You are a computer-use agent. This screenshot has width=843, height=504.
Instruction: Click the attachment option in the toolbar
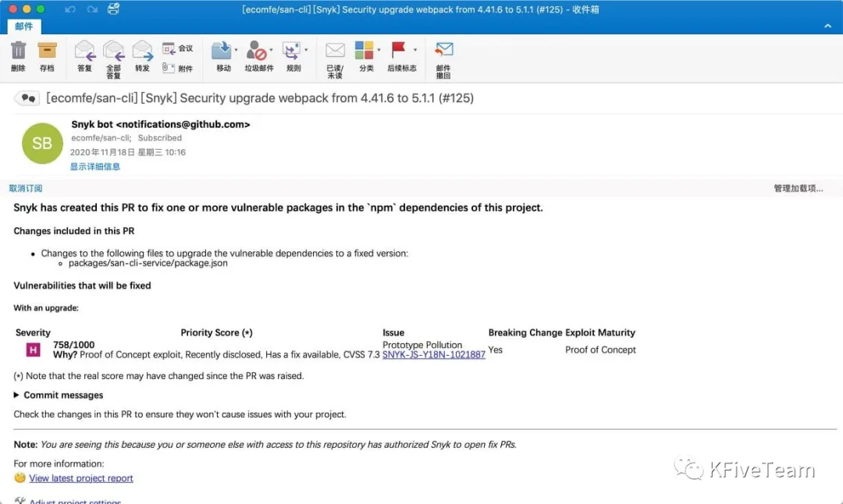click(x=178, y=68)
